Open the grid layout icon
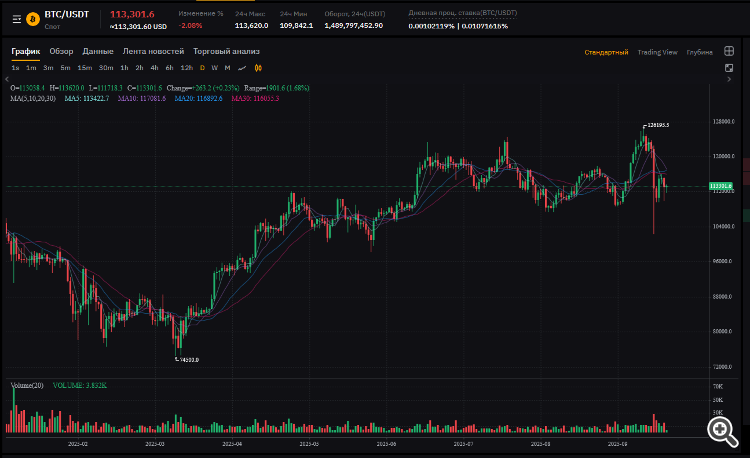Viewport: 750px width, 458px height. coord(728,51)
